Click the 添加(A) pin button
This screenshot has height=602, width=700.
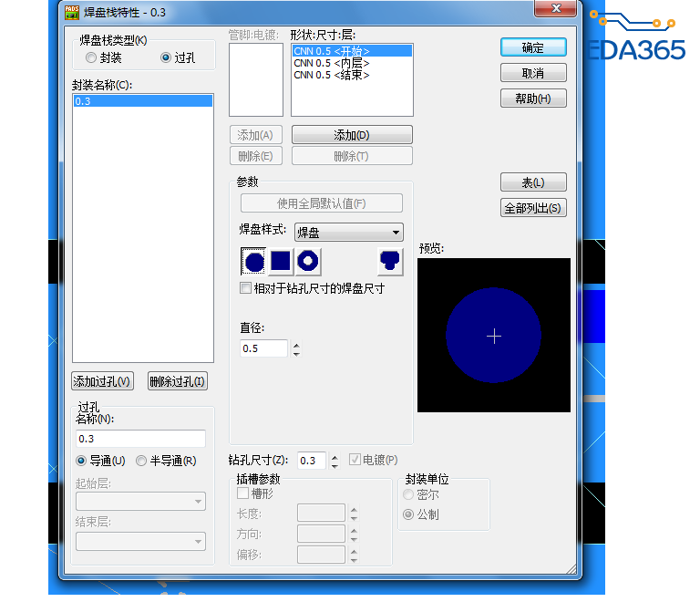256,134
